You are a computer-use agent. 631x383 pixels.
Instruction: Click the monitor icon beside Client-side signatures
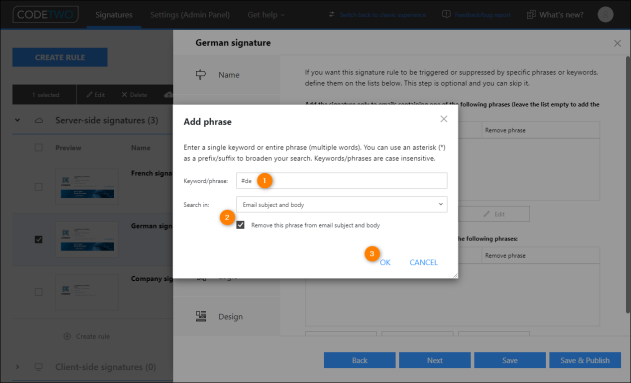[39, 367]
